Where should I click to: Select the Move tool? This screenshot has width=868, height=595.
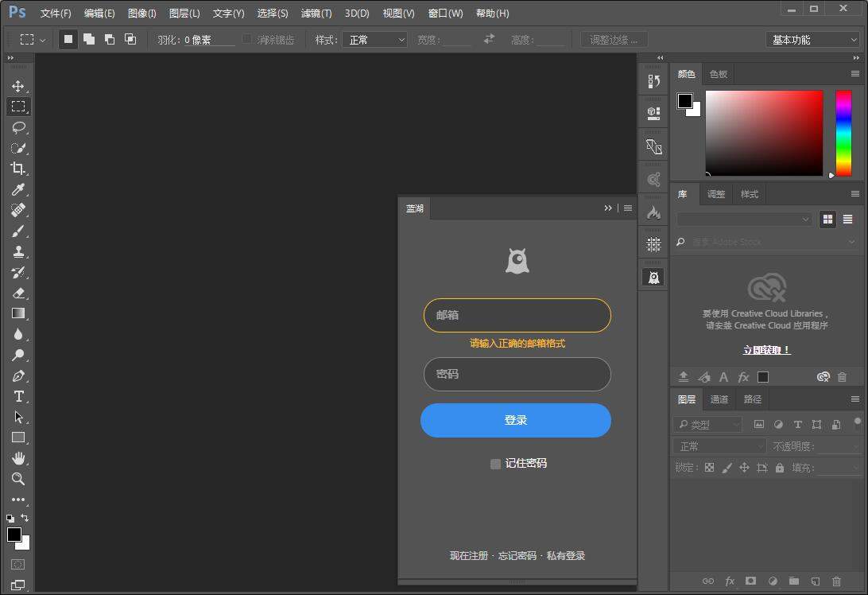(18, 86)
